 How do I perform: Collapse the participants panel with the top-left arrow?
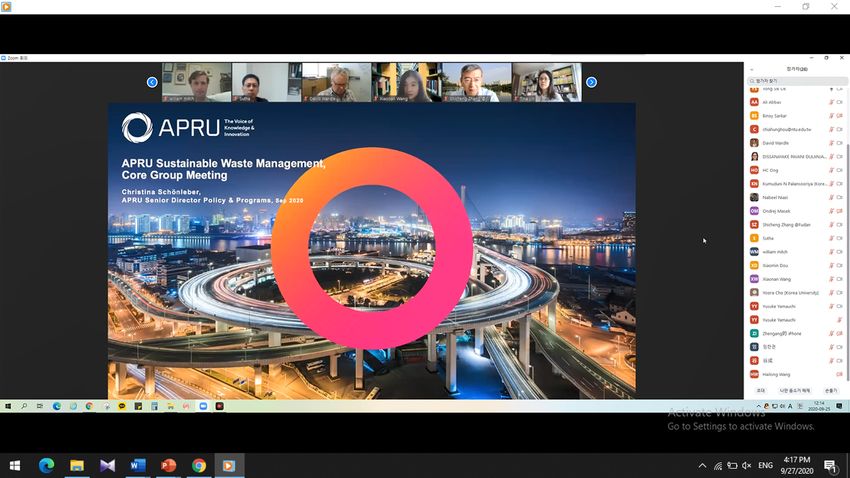[751, 69]
